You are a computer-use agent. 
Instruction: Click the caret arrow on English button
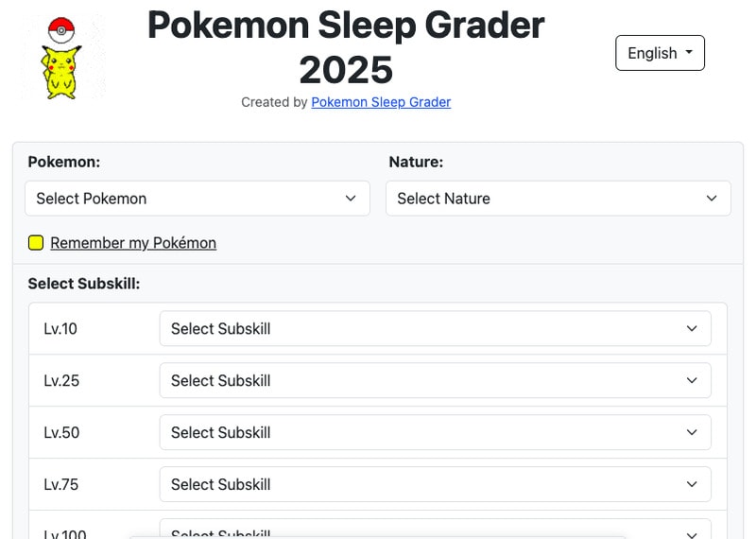point(689,53)
